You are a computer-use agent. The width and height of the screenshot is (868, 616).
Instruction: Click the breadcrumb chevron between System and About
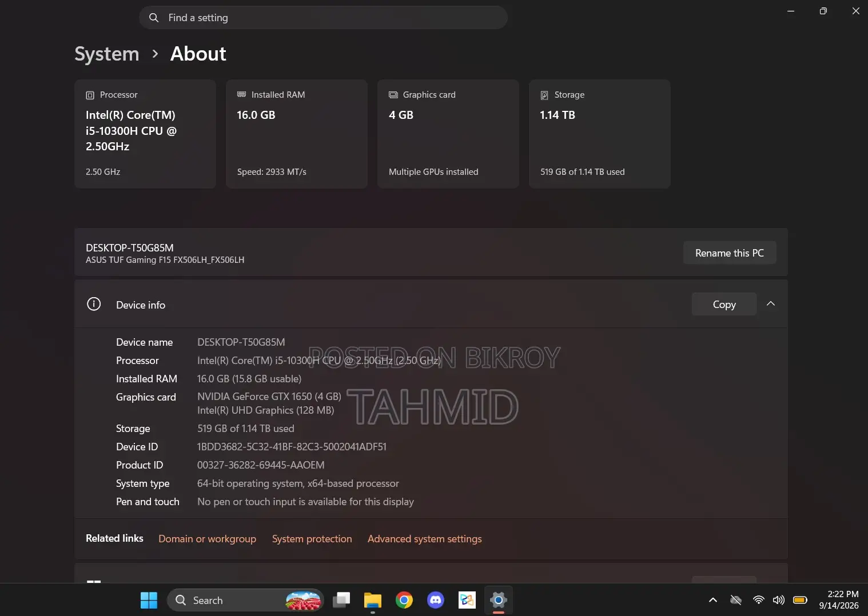click(155, 54)
